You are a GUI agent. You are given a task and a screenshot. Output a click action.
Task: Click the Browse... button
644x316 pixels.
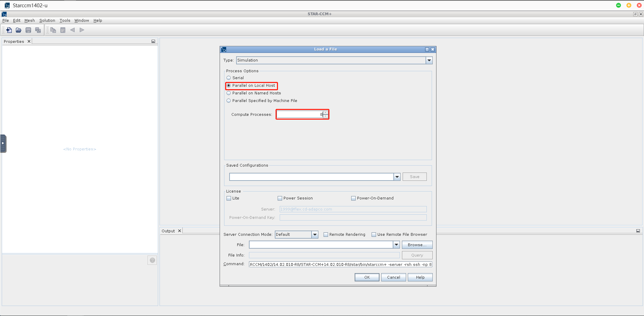(x=417, y=245)
